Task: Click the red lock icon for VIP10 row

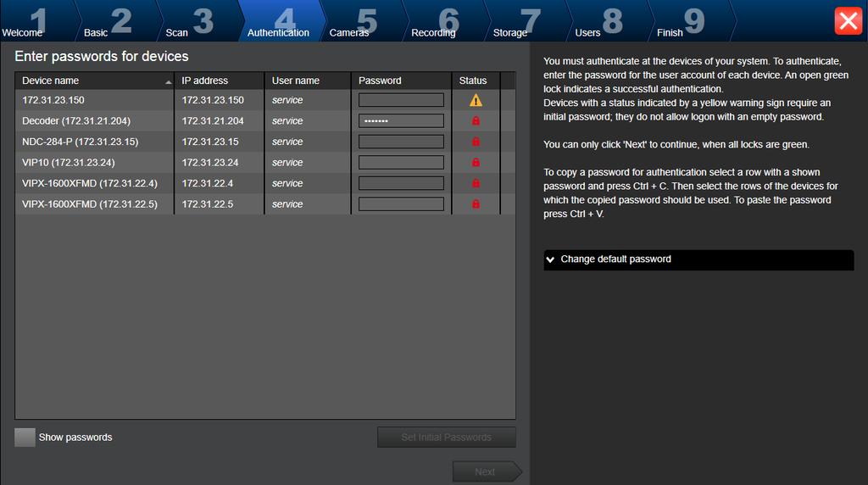Action: pyautogui.click(x=476, y=162)
